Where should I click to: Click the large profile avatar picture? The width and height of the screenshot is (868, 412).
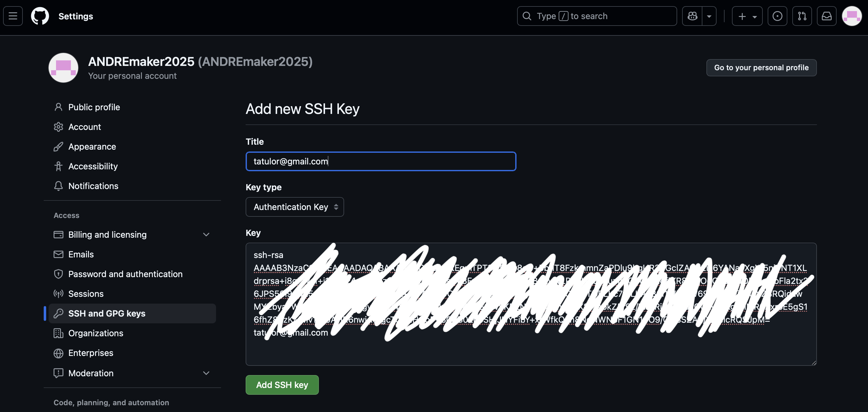tap(63, 67)
